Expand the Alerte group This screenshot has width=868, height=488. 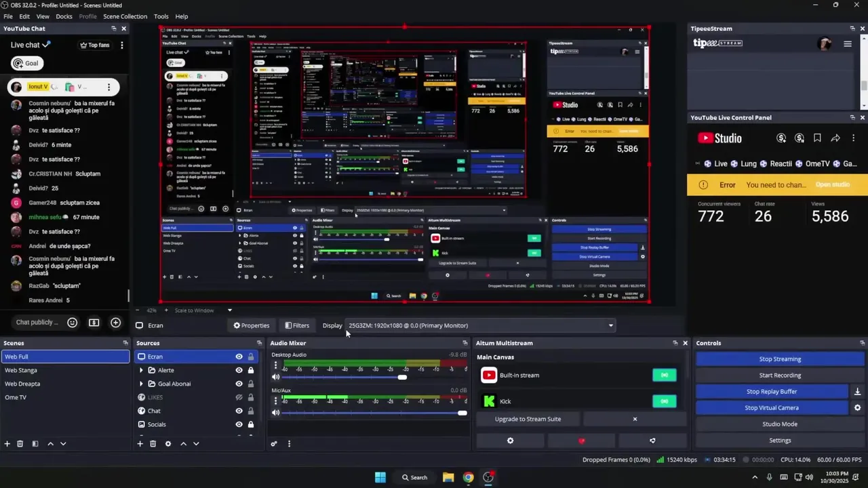(141, 370)
